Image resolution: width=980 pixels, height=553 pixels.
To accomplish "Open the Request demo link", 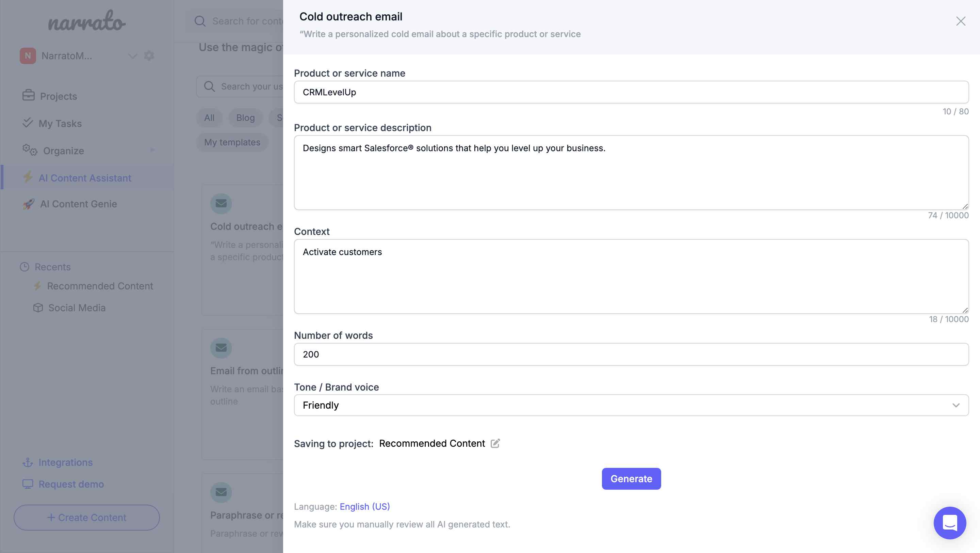I will coord(71,484).
